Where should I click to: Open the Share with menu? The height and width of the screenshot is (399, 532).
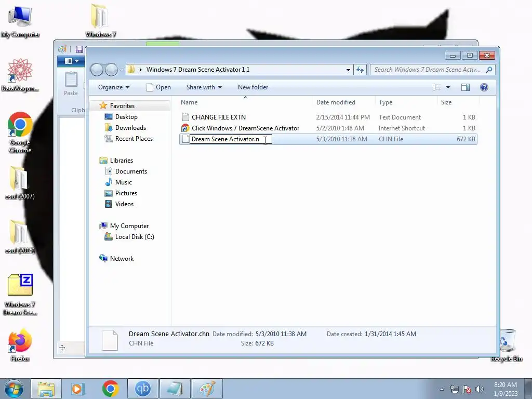(204, 87)
